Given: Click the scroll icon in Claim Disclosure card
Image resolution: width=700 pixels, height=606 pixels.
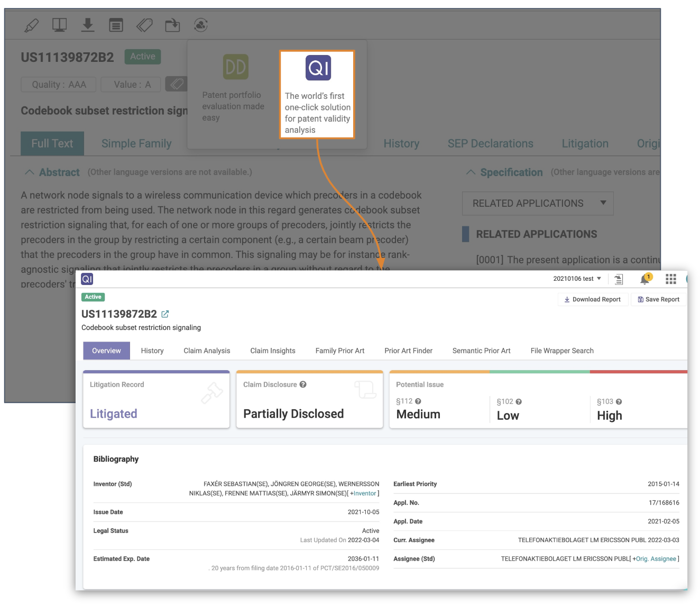Looking at the screenshot, I should (365, 390).
